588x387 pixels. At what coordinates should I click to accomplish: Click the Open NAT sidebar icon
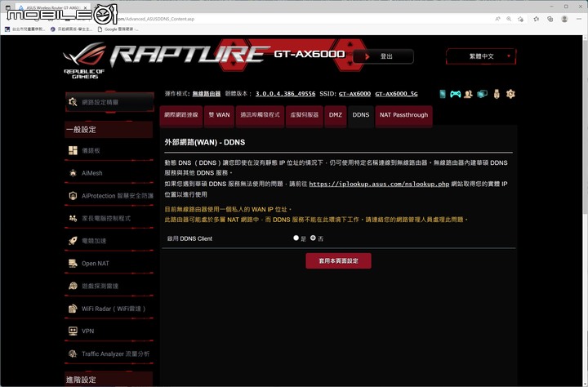coord(73,263)
